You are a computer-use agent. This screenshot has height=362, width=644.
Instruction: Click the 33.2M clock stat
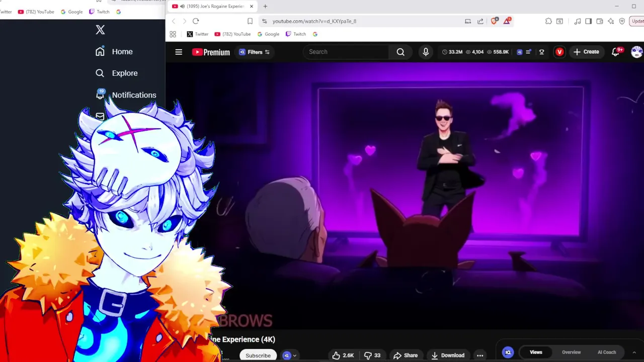coord(452,52)
